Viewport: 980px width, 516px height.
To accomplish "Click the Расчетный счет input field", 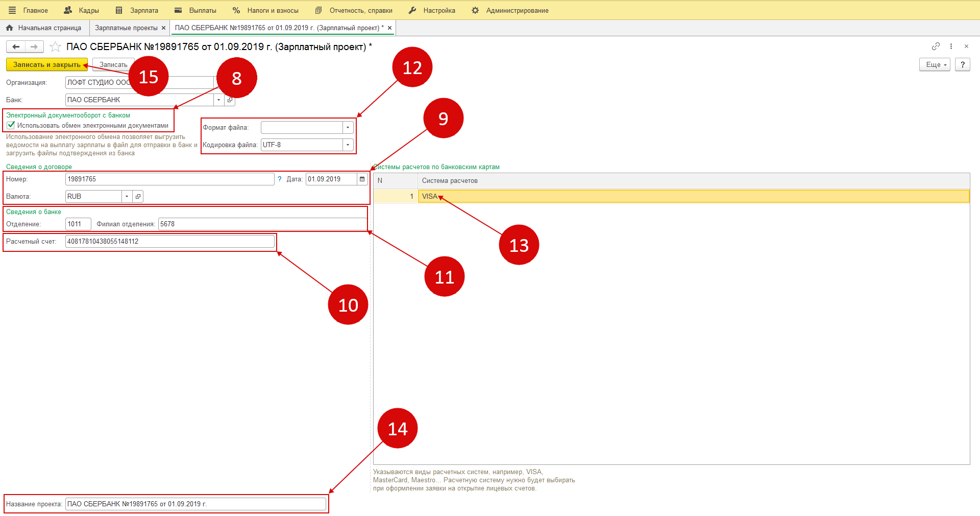I will pyautogui.click(x=169, y=242).
